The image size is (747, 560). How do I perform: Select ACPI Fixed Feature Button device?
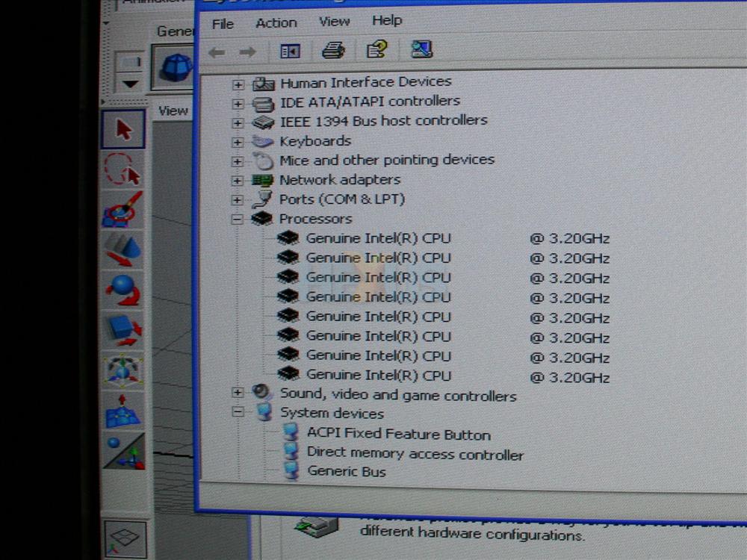click(x=399, y=434)
